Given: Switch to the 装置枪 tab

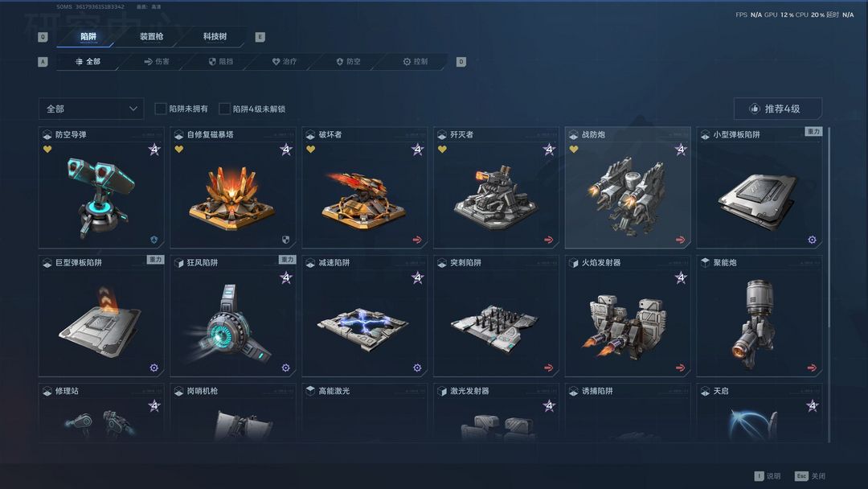Looking at the screenshot, I should coord(151,36).
